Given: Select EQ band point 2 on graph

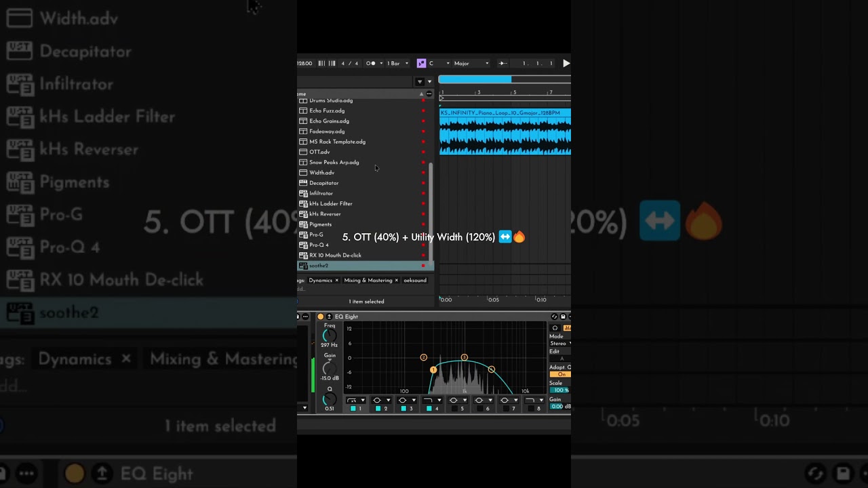Looking at the screenshot, I should (424, 357).
